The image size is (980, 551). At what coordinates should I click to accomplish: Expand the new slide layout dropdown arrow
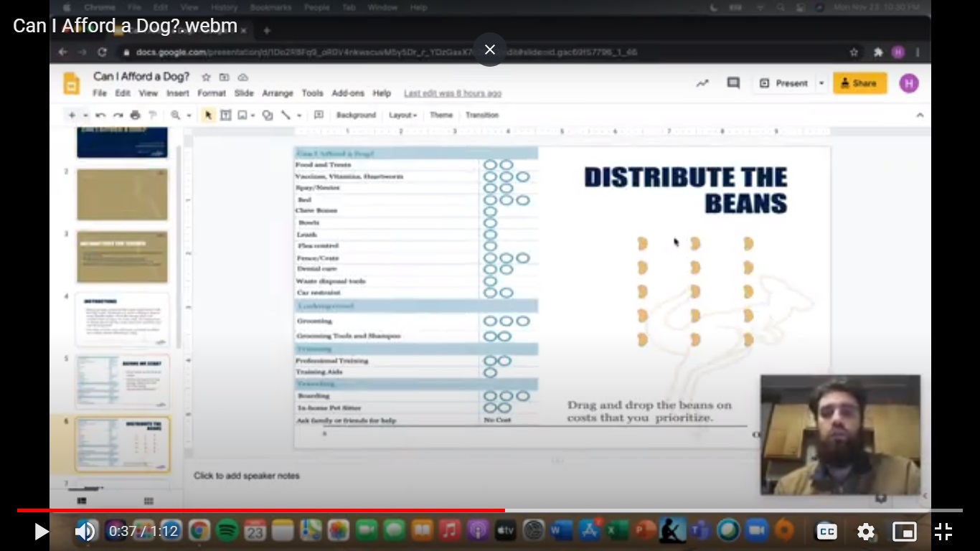[x=85, y=115]
